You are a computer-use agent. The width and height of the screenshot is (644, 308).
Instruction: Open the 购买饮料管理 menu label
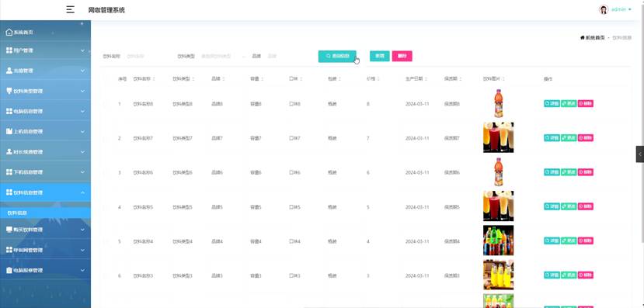click(28, 230)
